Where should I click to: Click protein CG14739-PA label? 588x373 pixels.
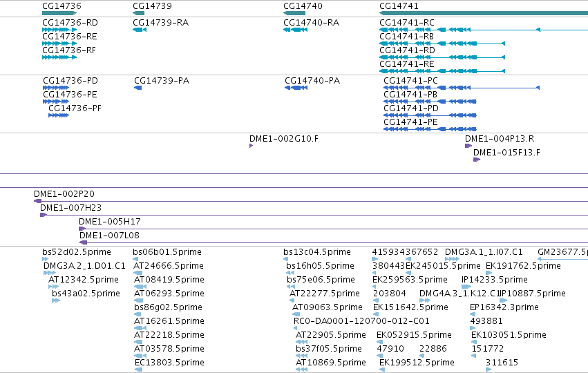click(162, 81)
